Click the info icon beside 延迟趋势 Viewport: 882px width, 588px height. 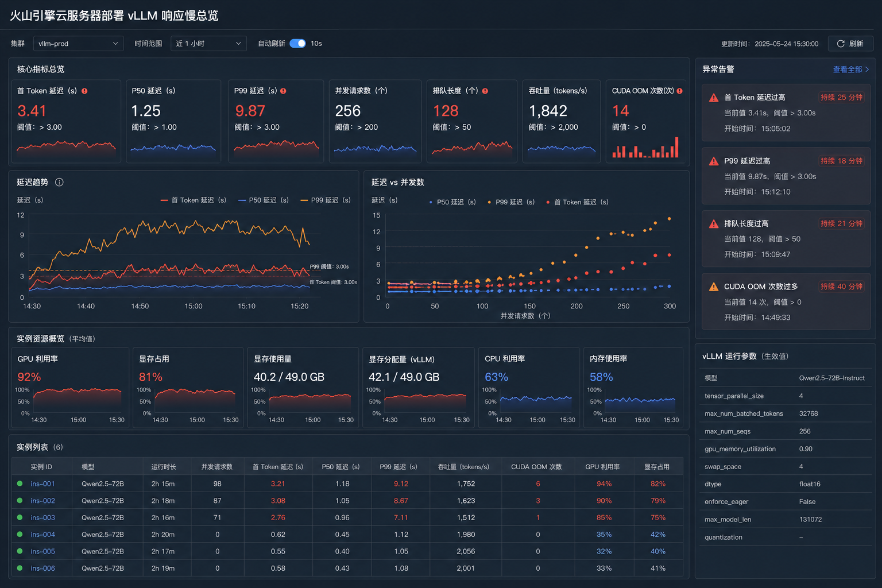tap(59, 182)
